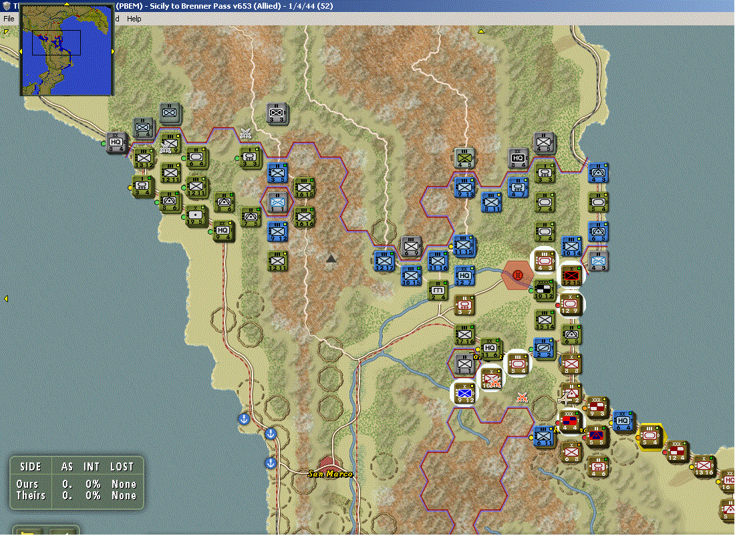Click the overview minimap of Italy
735x560 pixels.
(x=66, y=50)
